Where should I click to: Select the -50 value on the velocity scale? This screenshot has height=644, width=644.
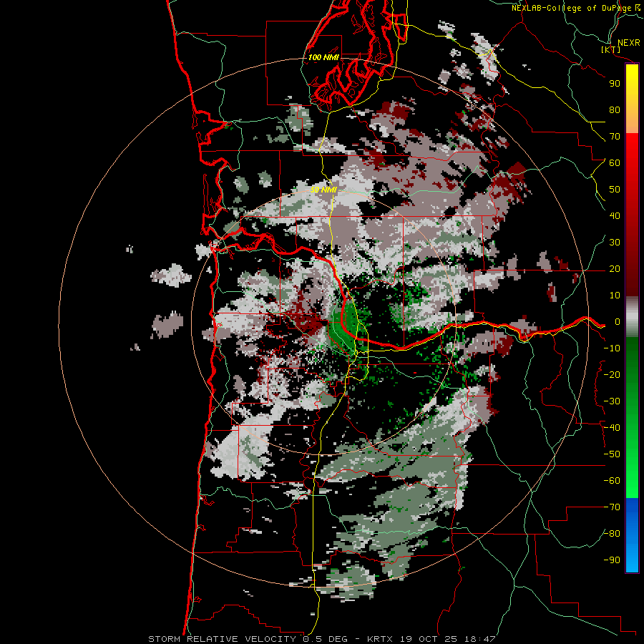pos(612,454)
